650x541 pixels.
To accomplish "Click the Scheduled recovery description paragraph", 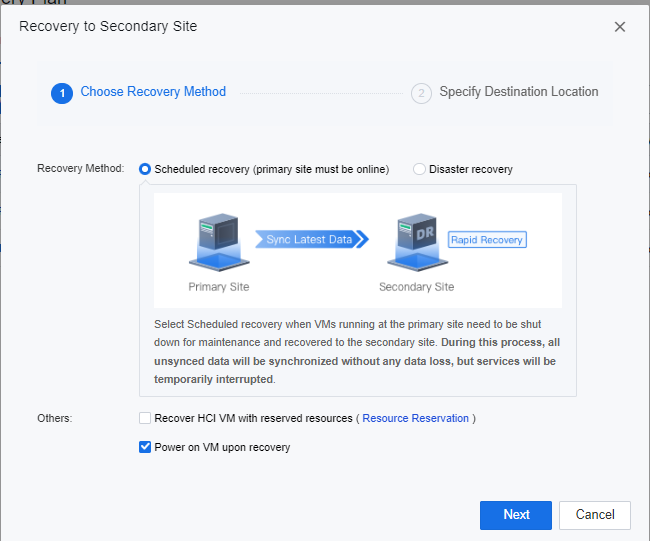I will [357, 352].
